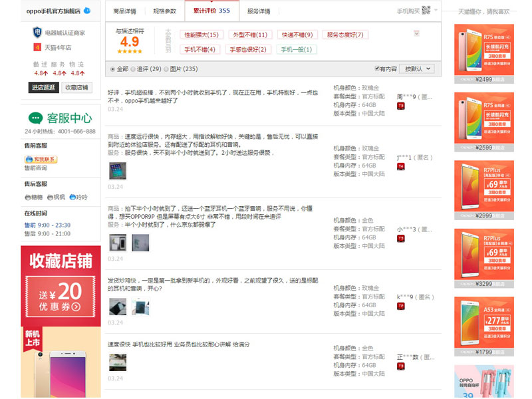The height and width of the screenshot is (399, 532).
Task: Open the 按默认 sort dropdown
Action: (x=417, y=69)
